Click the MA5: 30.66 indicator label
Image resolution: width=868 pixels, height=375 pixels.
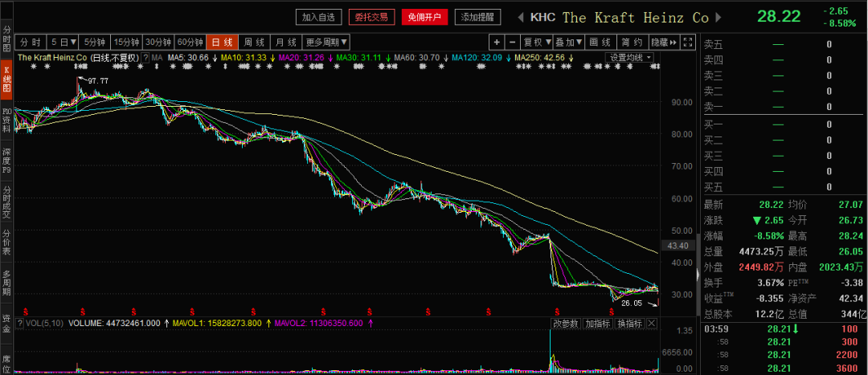187,57
